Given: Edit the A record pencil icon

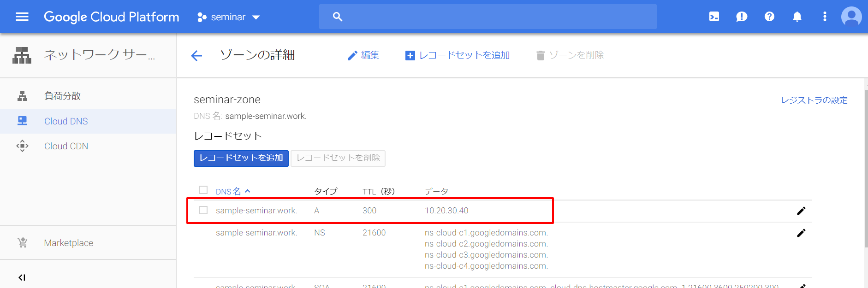Looking at the screenshot, I should click(801, 211).
